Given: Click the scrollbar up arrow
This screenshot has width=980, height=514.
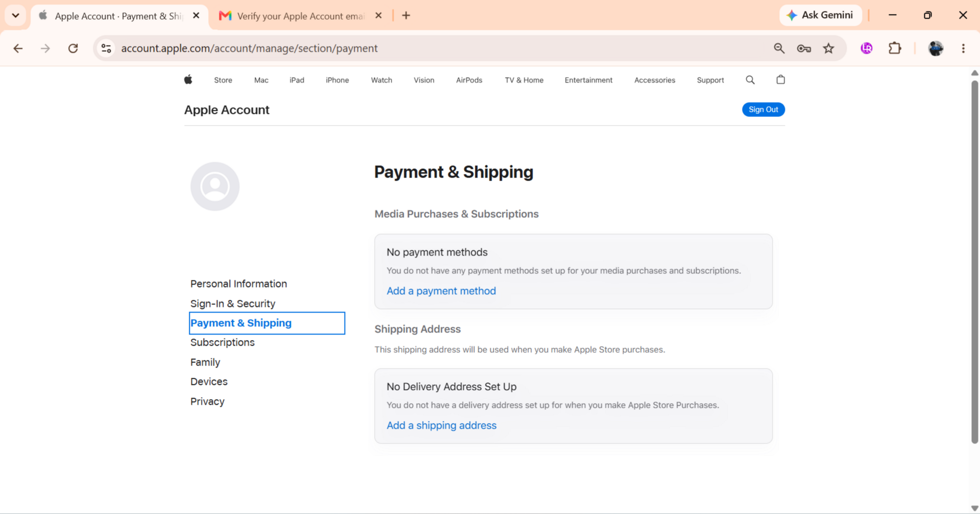Looking at the screenshot, I should [x=974, y=73].
